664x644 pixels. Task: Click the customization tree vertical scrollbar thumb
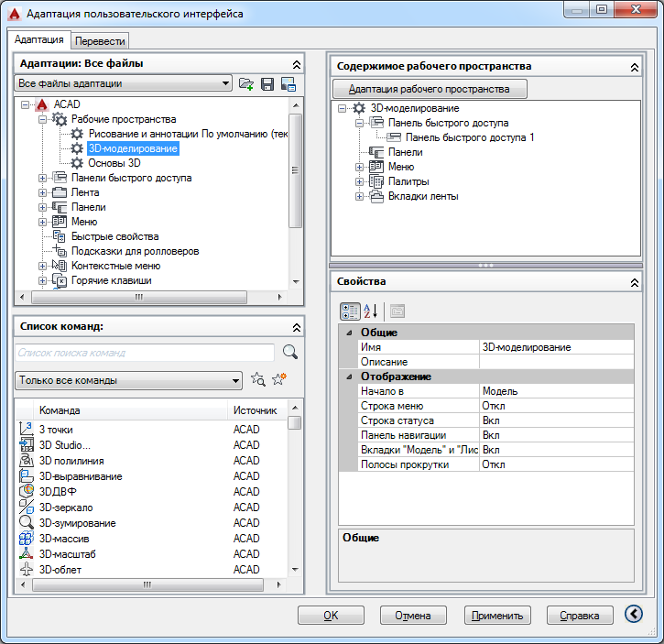click(296, 170)
